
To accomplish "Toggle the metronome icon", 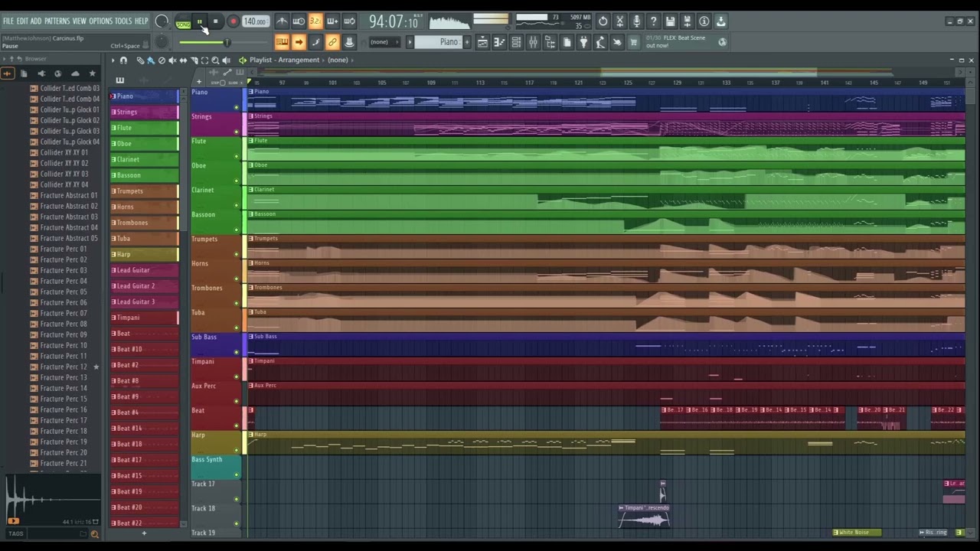I will tap(282, 21).
